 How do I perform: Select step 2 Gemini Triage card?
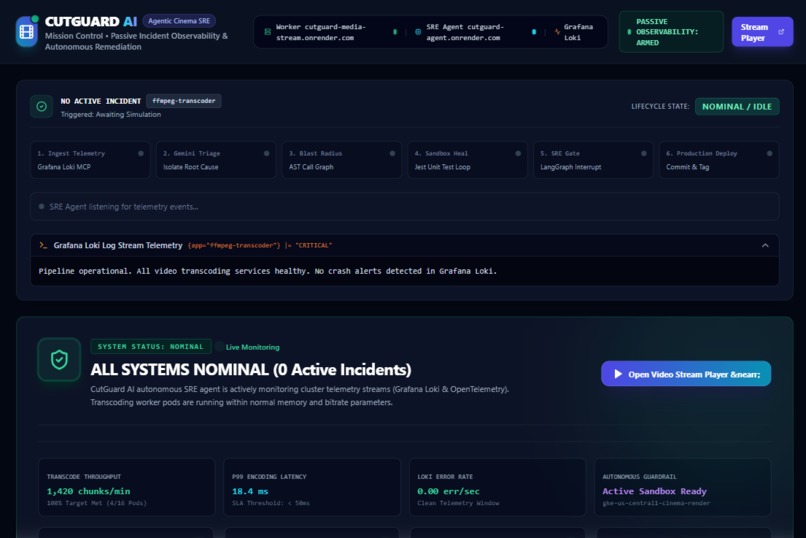[216, 160]
